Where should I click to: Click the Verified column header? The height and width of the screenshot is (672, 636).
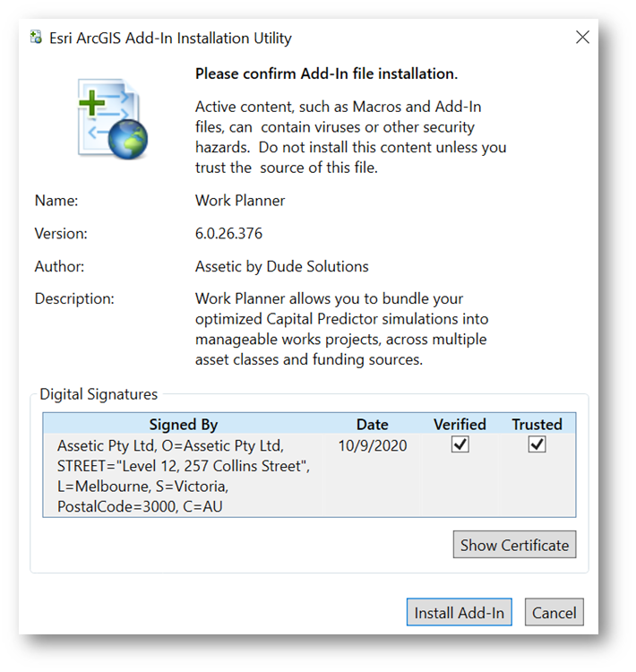coord(460,425)
